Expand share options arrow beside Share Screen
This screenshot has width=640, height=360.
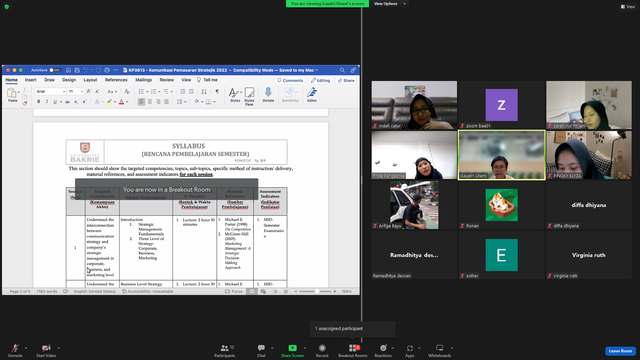coord(305,348)
